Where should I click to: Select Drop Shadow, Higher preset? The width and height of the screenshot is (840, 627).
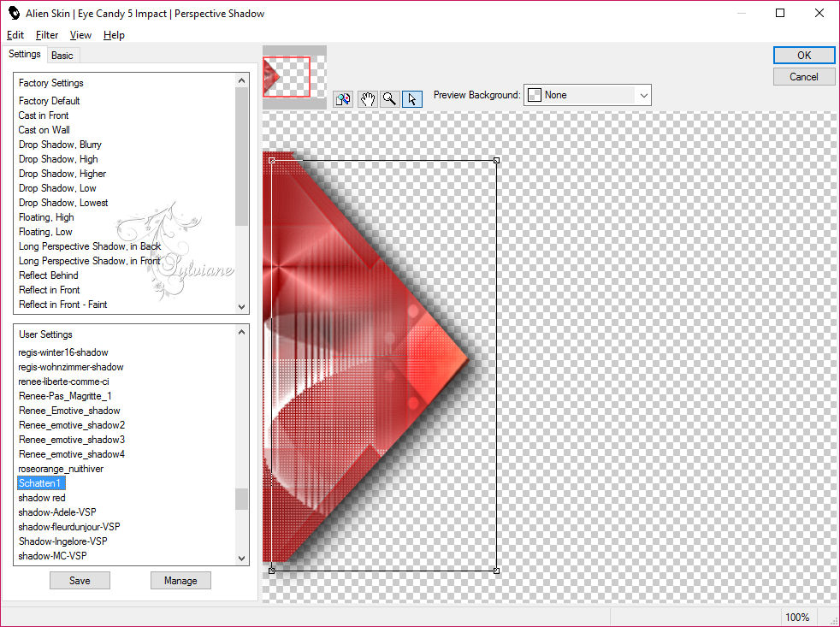62,173
